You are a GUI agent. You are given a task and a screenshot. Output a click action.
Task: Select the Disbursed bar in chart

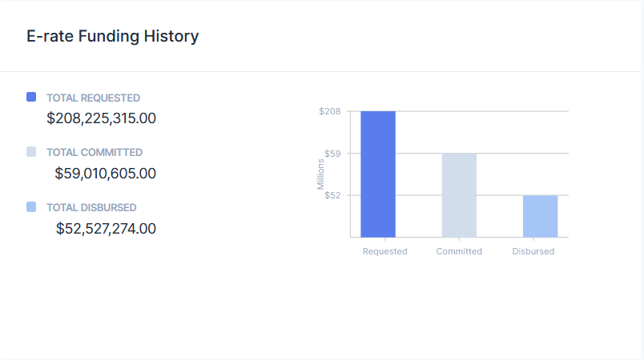coord(540,216)
